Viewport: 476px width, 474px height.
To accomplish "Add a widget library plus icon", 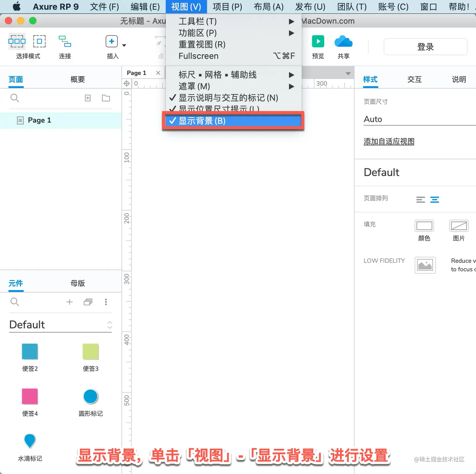I will pos(70,302).
